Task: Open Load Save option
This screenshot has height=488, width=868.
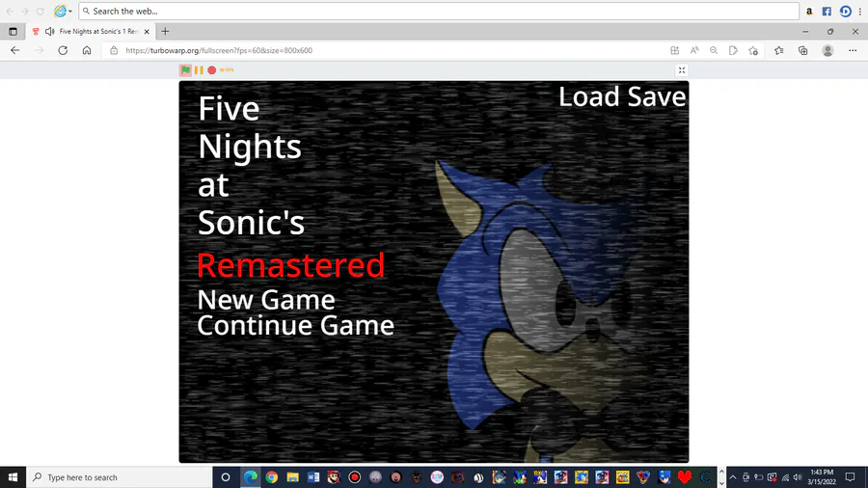Action: pos(622,96)
